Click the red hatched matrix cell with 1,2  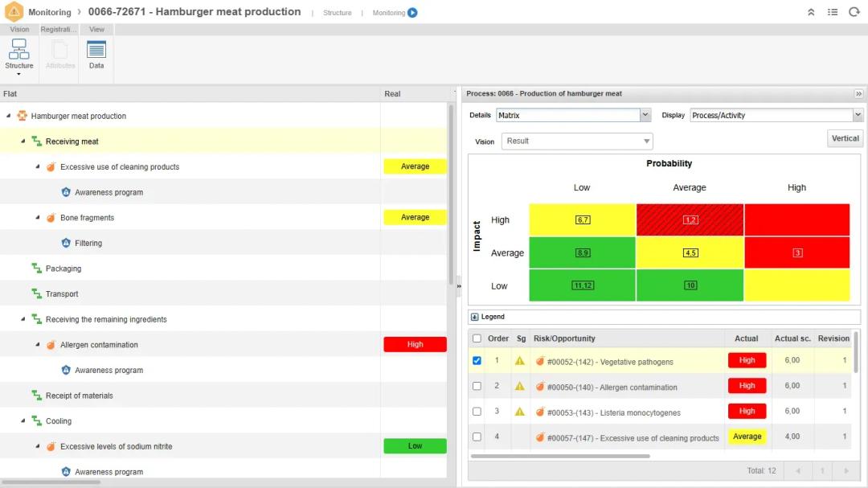pyautogui.click(x=690, y=219)
